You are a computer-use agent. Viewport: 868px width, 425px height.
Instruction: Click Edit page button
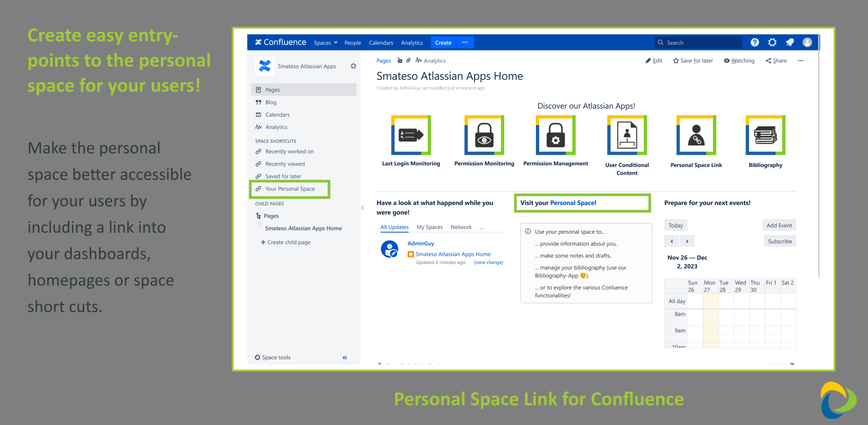point(654,61)
